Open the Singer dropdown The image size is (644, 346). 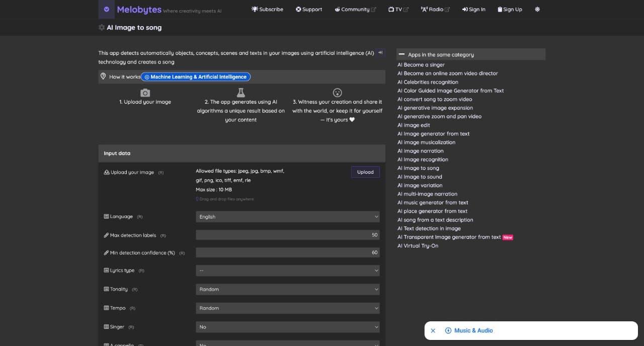[x=288, y=327]
